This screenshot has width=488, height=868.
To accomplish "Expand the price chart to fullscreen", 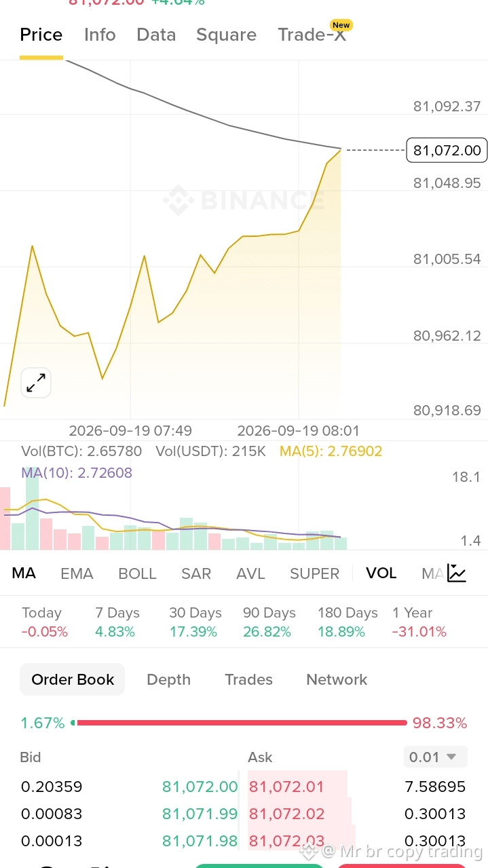I will click(36, 383).
